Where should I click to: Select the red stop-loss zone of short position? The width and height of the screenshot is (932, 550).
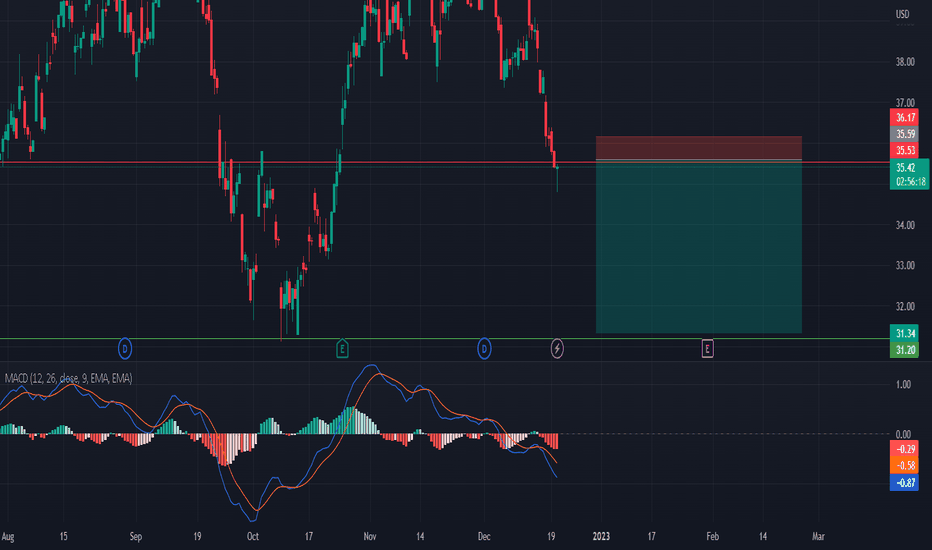click(x=699, y=147)
